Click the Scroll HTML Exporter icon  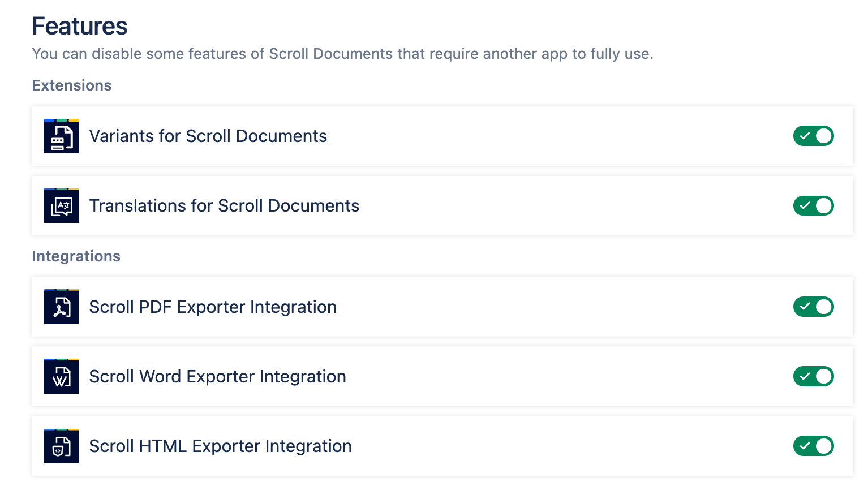click(61, 446)
